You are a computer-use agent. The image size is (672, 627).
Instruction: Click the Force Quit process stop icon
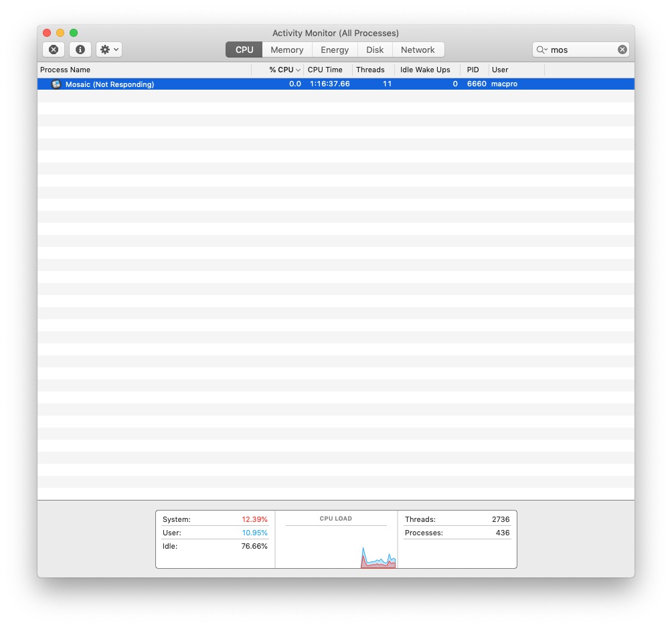54,50
